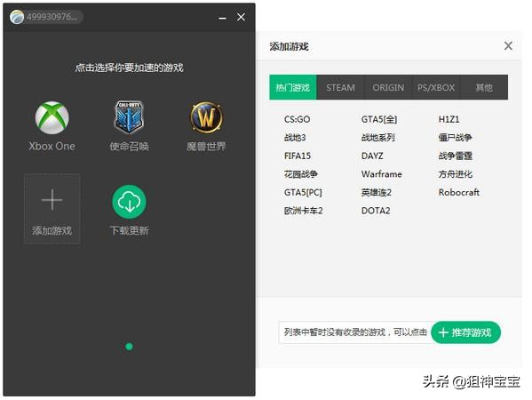Click the plus 添加游戏 tile
The image size is (532, 400).
click(52, 209)
